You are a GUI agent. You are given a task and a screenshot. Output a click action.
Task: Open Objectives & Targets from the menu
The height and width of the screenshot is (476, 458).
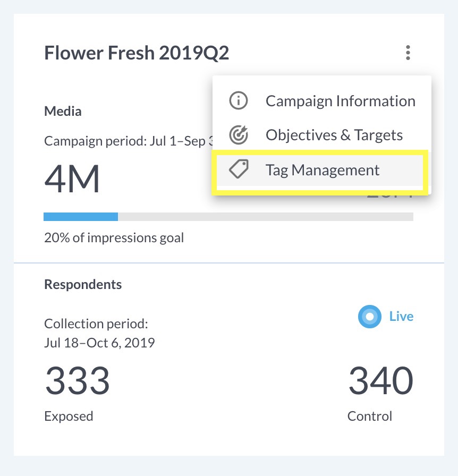(334, 135)
